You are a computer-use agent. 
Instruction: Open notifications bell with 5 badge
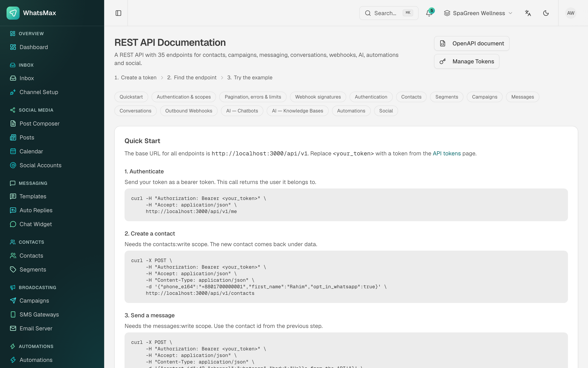[429, 13]
